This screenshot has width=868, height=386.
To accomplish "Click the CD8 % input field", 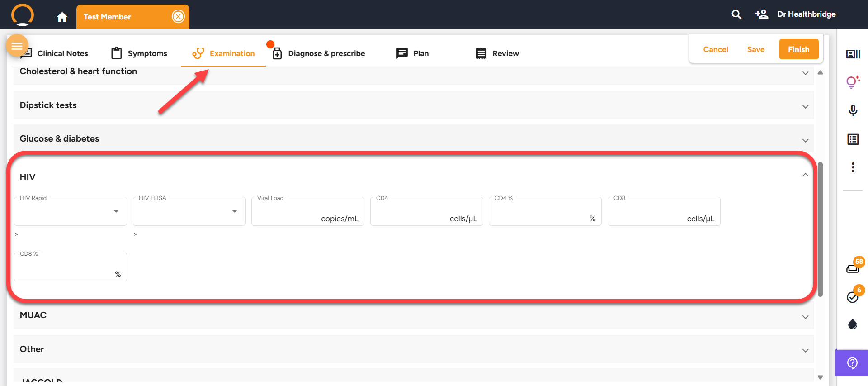I will coord(71,267).
